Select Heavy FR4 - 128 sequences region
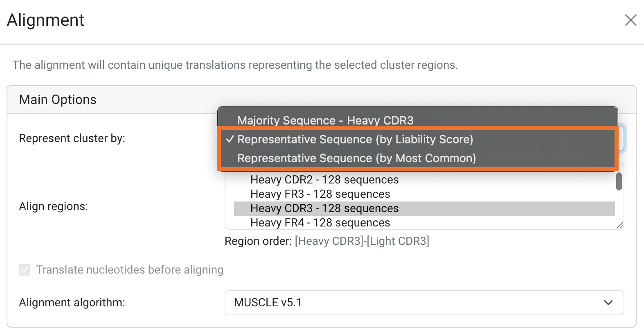The height and width of the screenshot is (335, 644). click(320, 223)
